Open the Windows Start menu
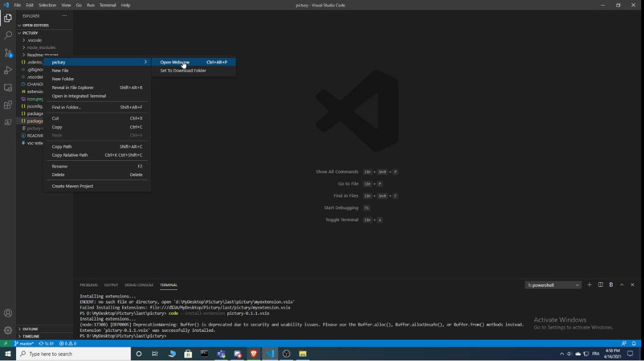The width and height of the screenshot is (644, 361). tap(8, 354)
